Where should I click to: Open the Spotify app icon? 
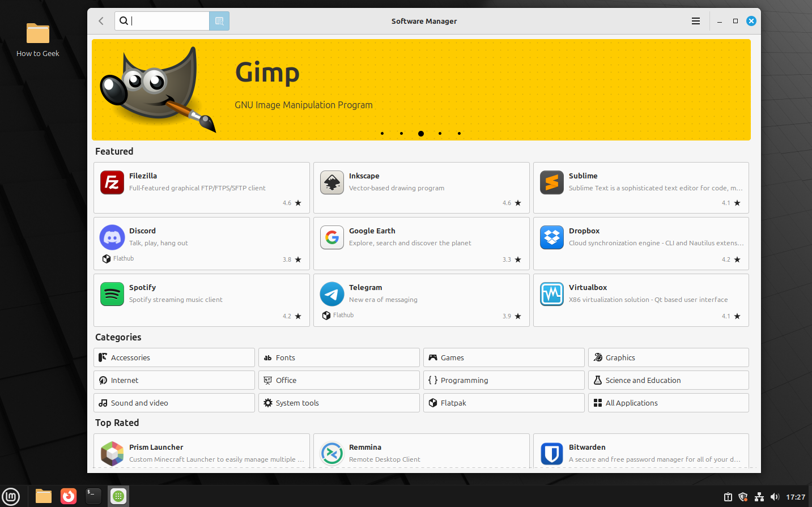[112, 294]
